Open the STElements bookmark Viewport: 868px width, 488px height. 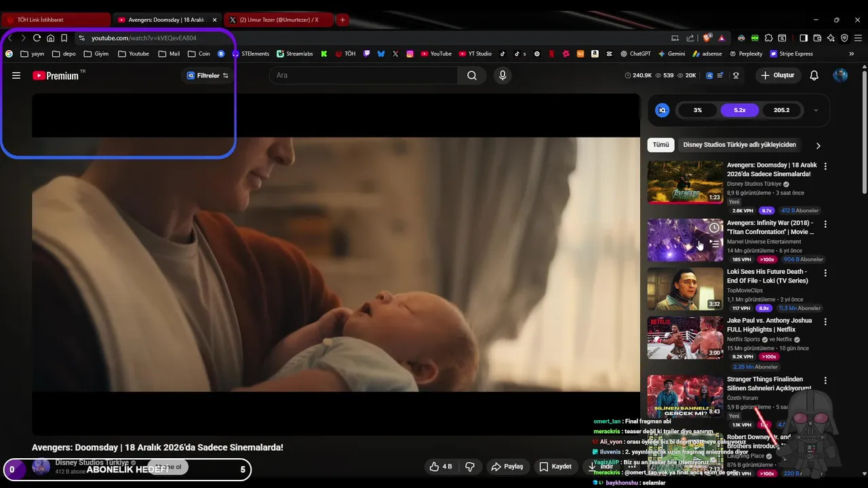[250, 54]
